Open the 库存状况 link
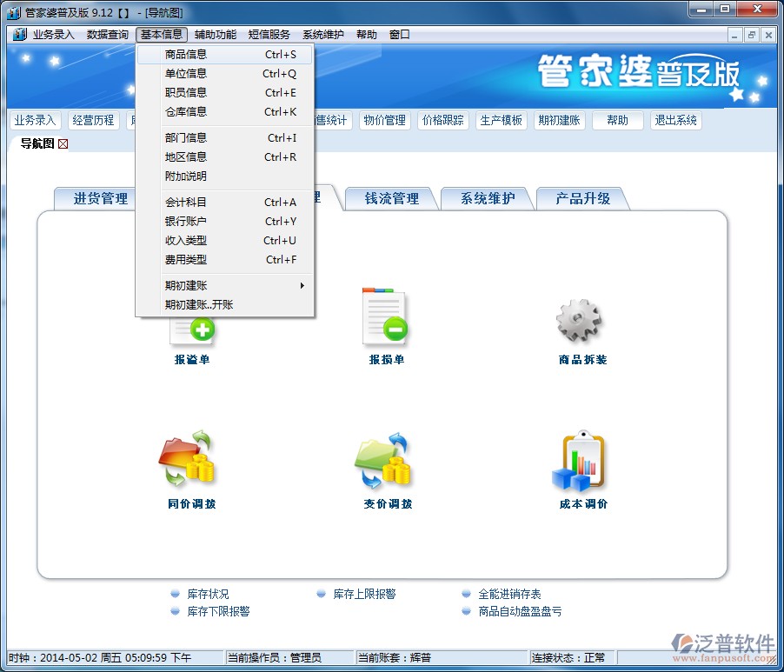784x672 pixels. (208, 594)
